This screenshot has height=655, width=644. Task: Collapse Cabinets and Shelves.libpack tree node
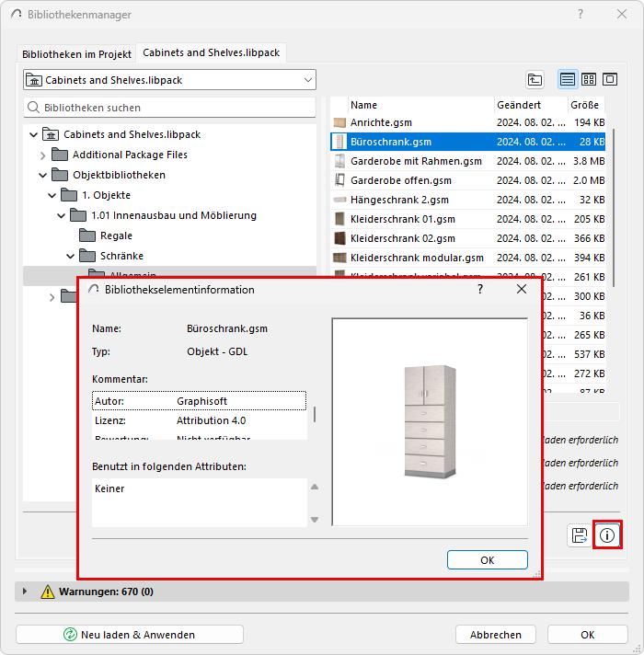coord(34,135)
